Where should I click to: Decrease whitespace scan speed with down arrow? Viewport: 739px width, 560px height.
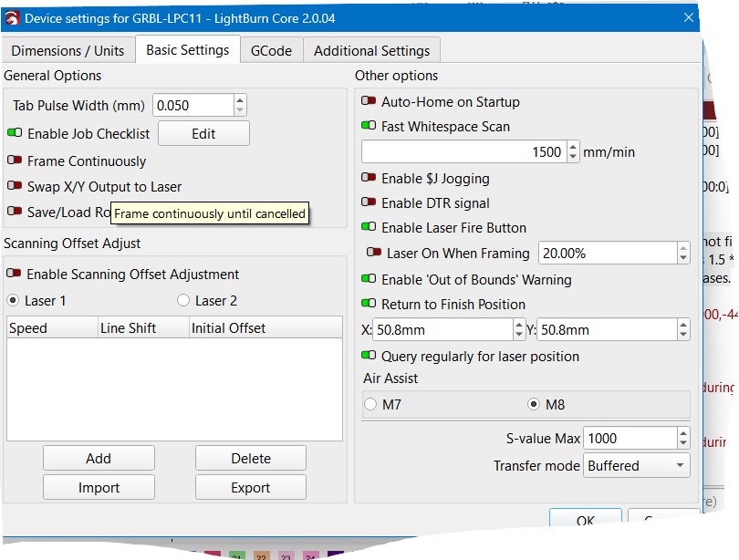pyautogui.click(x=572, y=157)
